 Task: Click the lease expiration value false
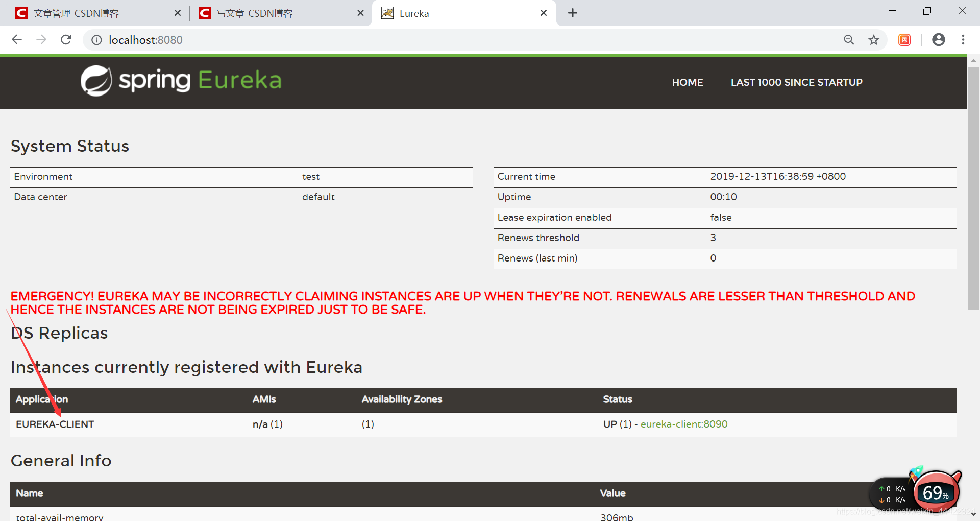[x=721, y=217]
